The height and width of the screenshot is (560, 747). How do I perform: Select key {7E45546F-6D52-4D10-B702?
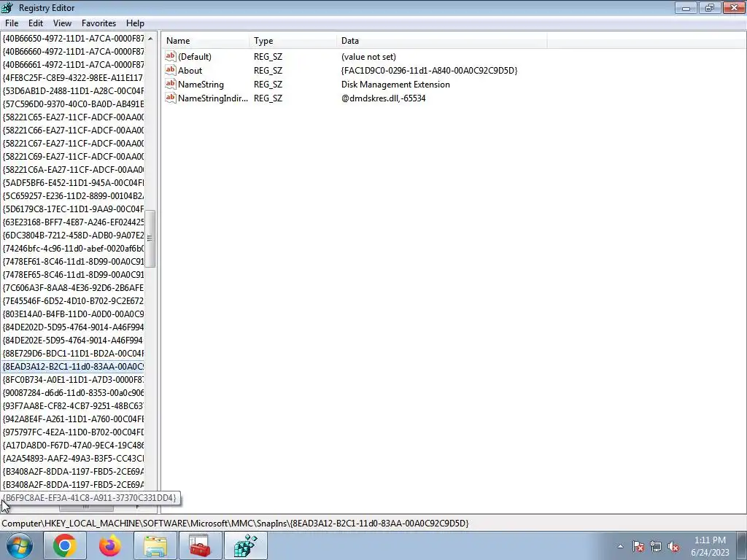73,301
